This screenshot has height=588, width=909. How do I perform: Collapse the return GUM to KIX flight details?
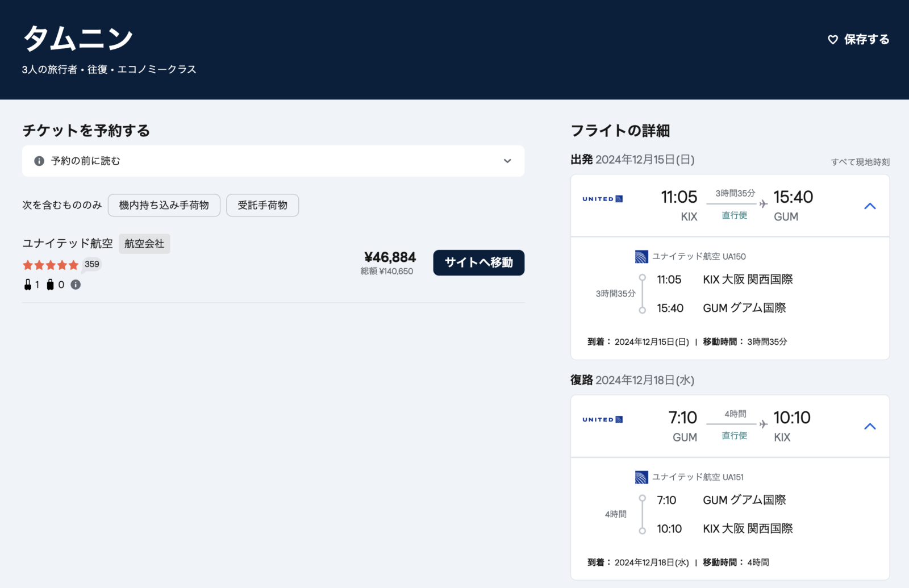pos(870,426)
